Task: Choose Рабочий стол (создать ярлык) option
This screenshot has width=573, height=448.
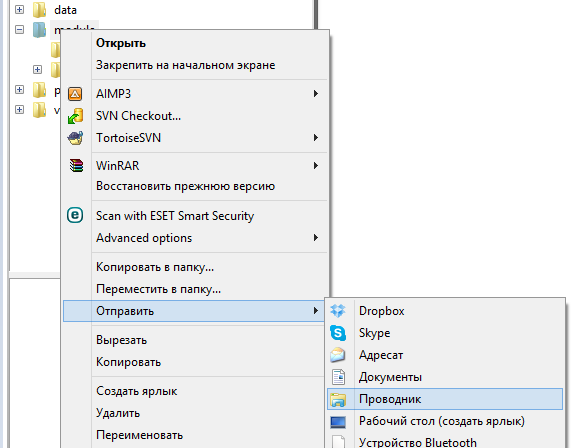Action: pyautogui.click(x=442, y=421)
